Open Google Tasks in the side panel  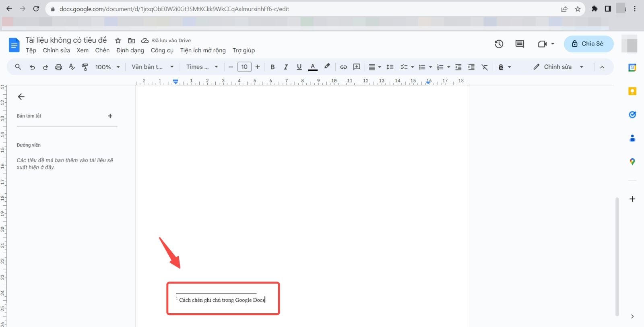pos(632,115)
